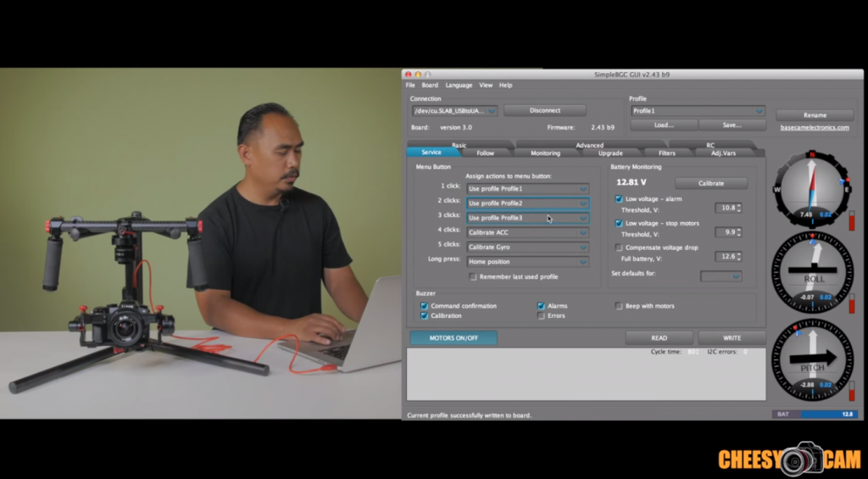Open the Long press Home position dropdown

coord(527,261)
